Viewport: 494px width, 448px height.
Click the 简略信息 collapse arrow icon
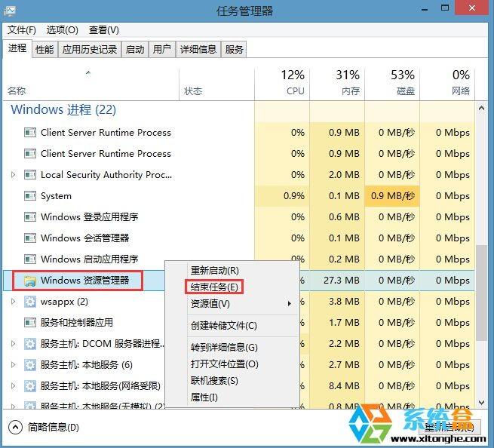coord(15,427)
